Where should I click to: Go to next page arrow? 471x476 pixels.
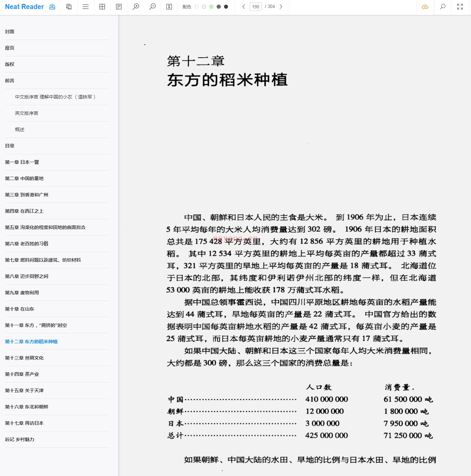pos(281,7)
